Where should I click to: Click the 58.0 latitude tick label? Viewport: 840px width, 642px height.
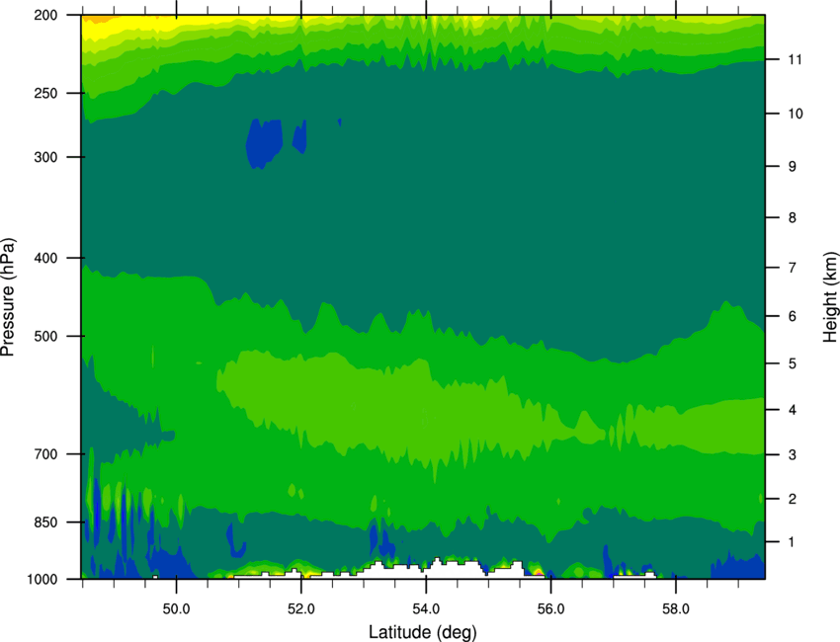click(x=676, y=608)
